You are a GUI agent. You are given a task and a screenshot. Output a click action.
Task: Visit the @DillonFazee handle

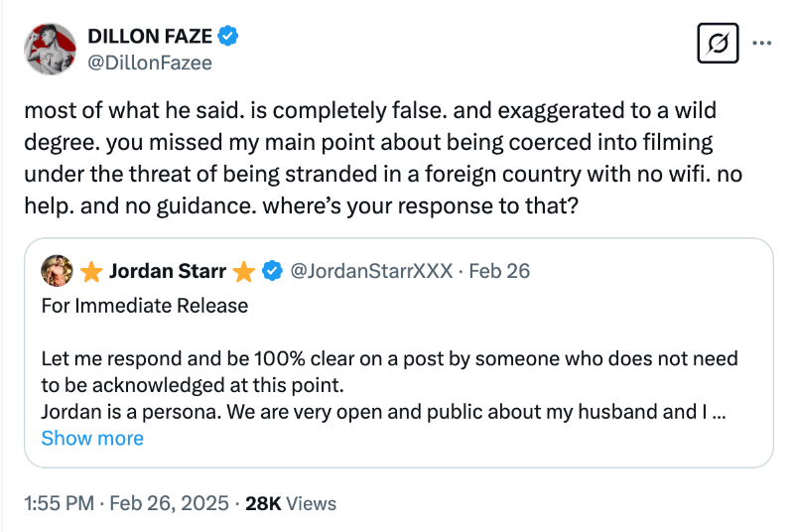tap(150, 63)
